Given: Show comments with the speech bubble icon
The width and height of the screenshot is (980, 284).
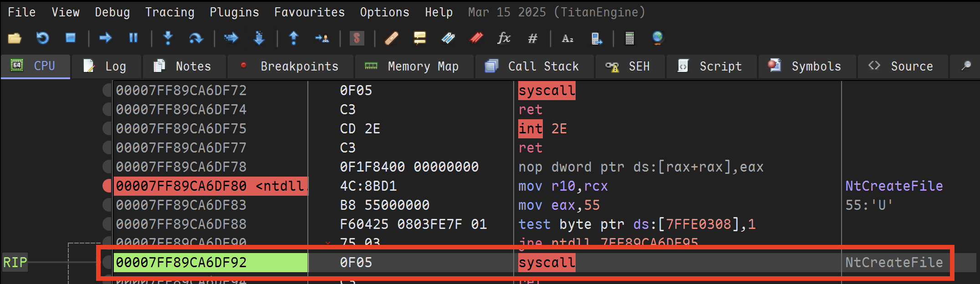Looking at the screenshot, I should pyautogui.click(x=420, y=38).
